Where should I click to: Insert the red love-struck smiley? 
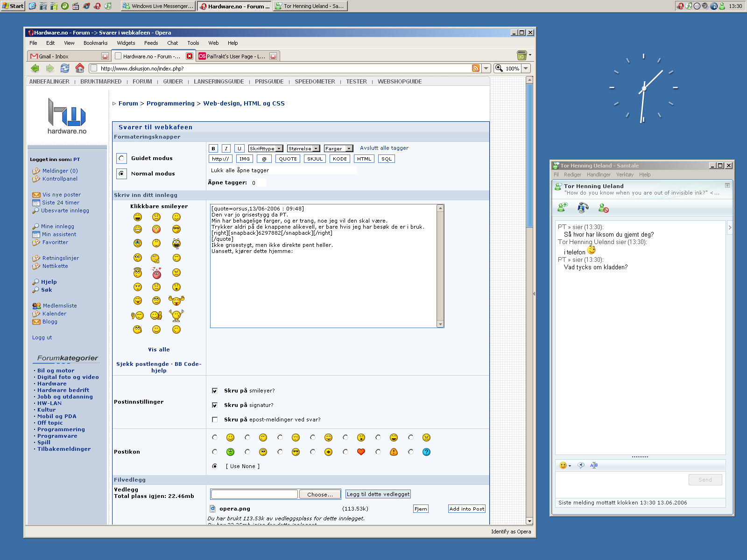(156, 273)
